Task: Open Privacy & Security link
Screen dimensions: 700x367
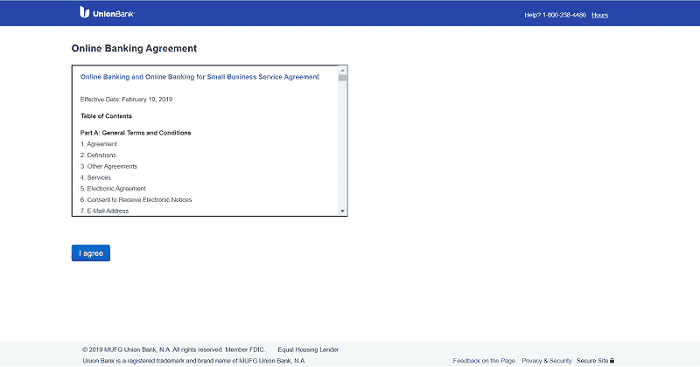Action: [546, 361]
